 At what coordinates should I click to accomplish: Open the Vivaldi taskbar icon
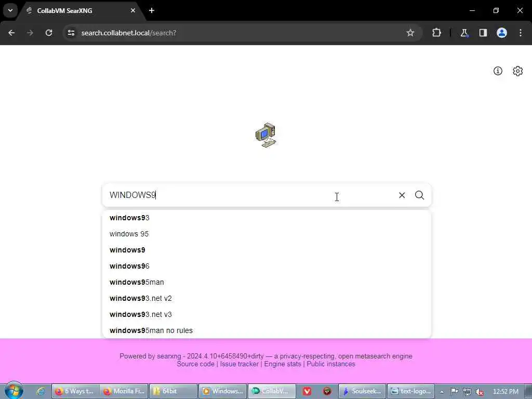tap(307, 391)
